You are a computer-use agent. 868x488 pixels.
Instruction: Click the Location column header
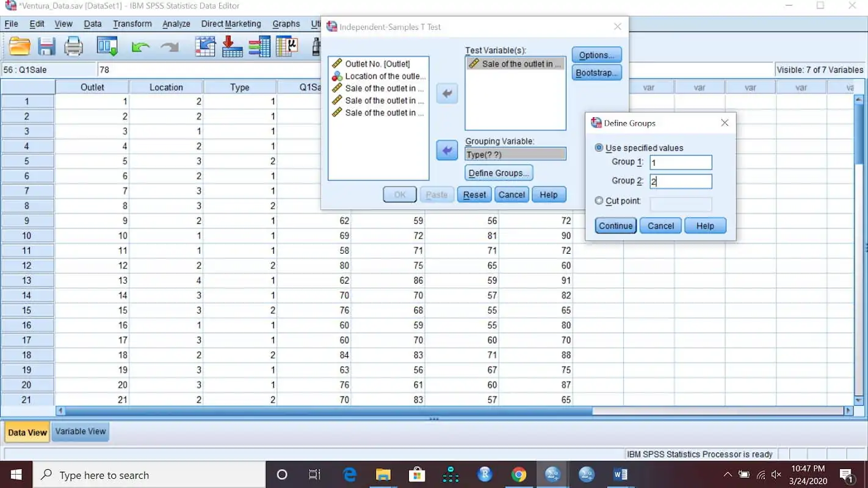click(166, 87)
